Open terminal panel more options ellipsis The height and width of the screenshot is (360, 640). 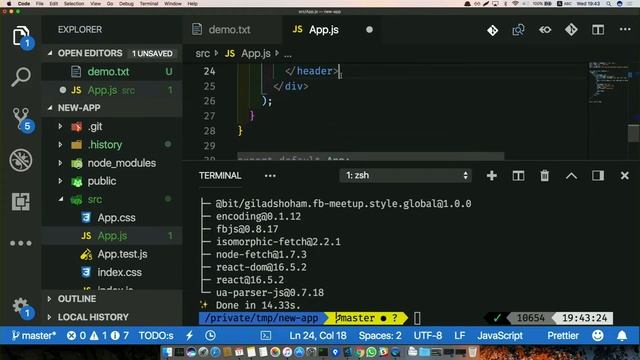(x=270, y=176)
